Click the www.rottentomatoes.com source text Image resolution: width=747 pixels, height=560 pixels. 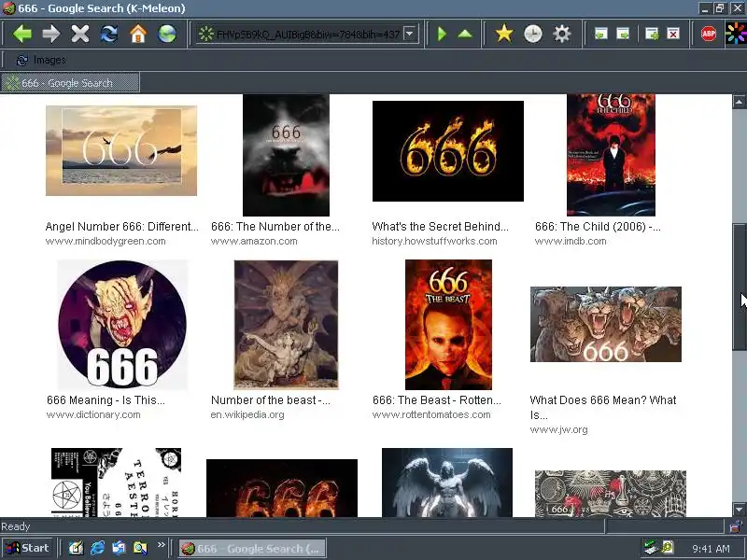pos(431,414)
